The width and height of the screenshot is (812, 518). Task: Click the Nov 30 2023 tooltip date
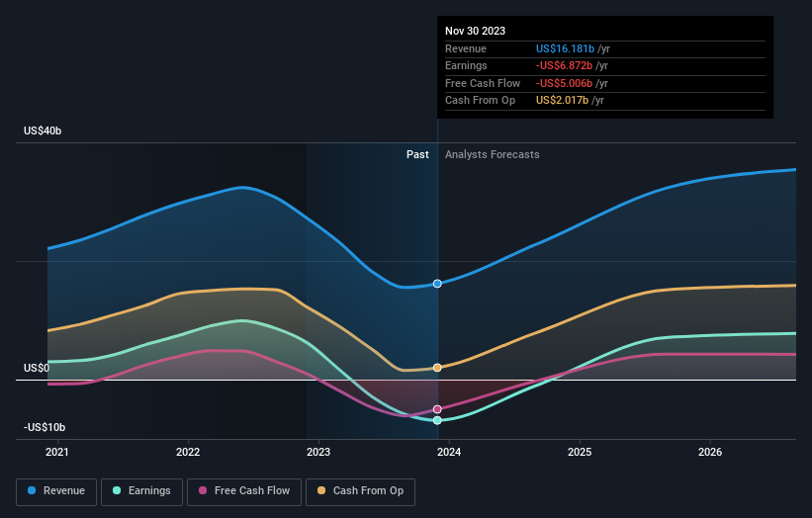(475, 31)
